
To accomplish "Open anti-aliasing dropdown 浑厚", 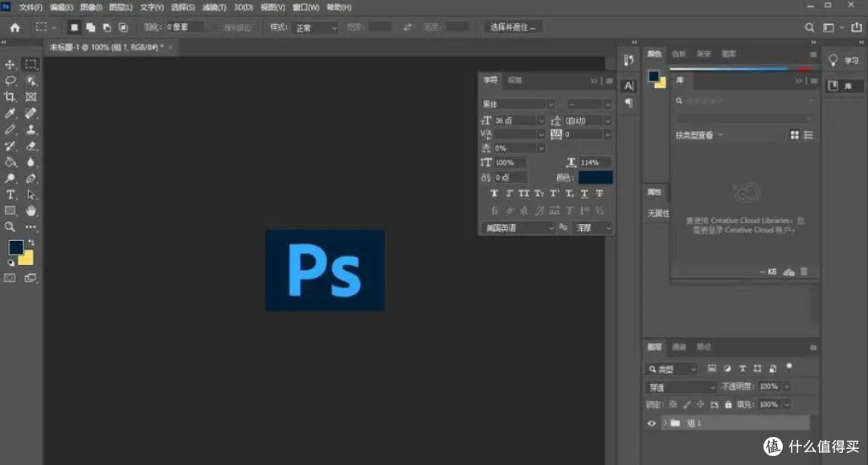I will [x=593, y=228].
